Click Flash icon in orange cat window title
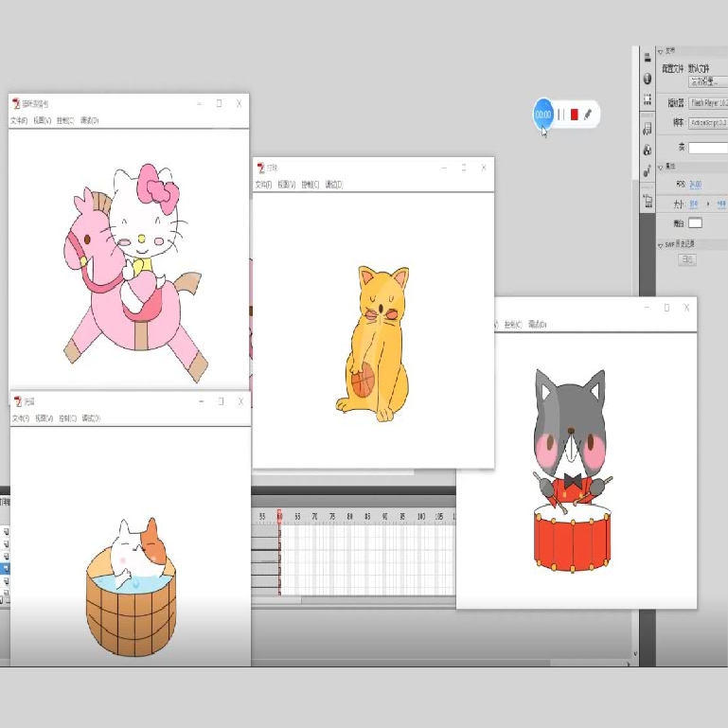Screen dimensions: 728x728 pyautogui.click(x=261, y=168)
